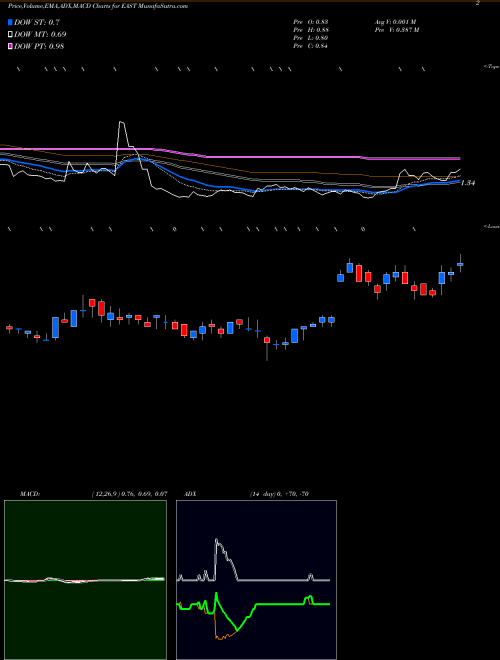Click the 'ADX' panel heading
The image size is (500, 660).
[190, 494]
